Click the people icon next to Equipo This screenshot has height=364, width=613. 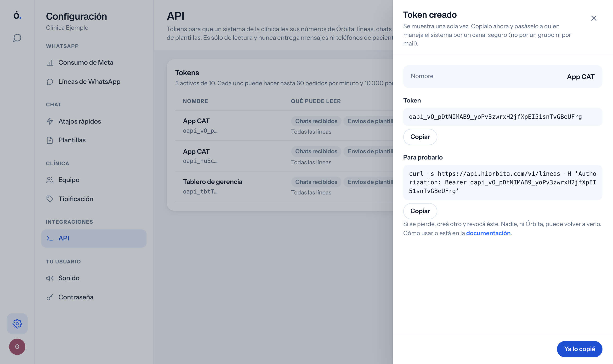tap(50, 180)
